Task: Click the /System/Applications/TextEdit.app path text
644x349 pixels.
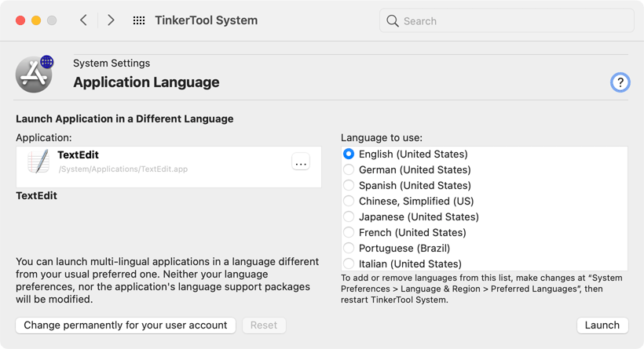Action: tap(123, 169)
